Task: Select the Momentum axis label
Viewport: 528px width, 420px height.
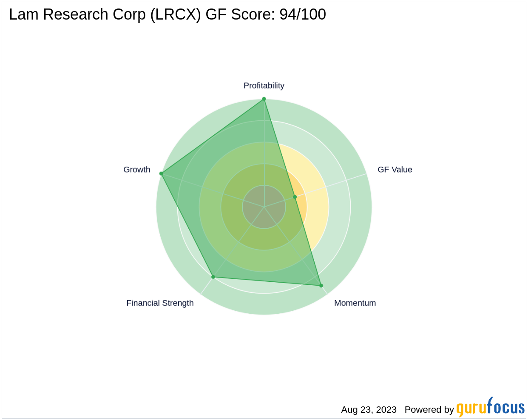Action: coord(355,303)
